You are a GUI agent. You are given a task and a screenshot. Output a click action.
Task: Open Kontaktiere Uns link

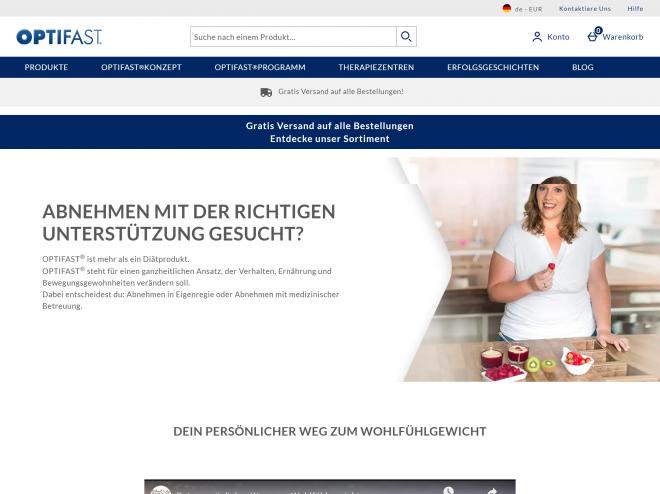coord(585,8)
